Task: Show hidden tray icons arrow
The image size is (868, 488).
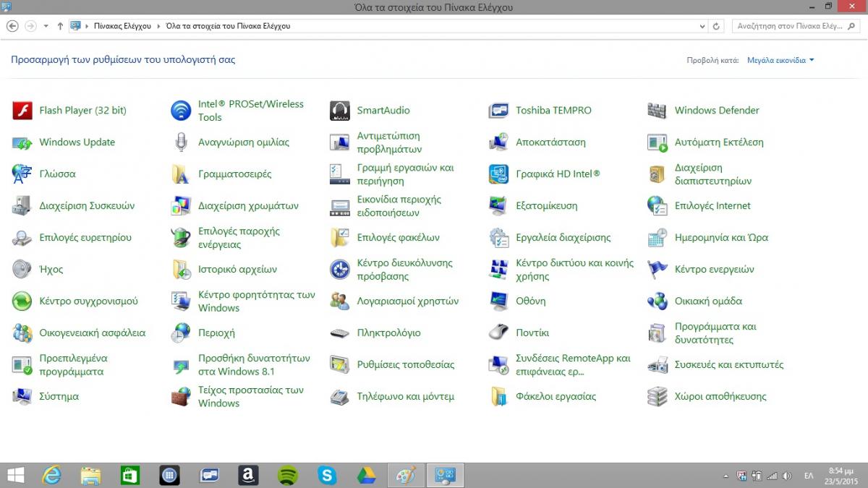Action: [726, 476]
